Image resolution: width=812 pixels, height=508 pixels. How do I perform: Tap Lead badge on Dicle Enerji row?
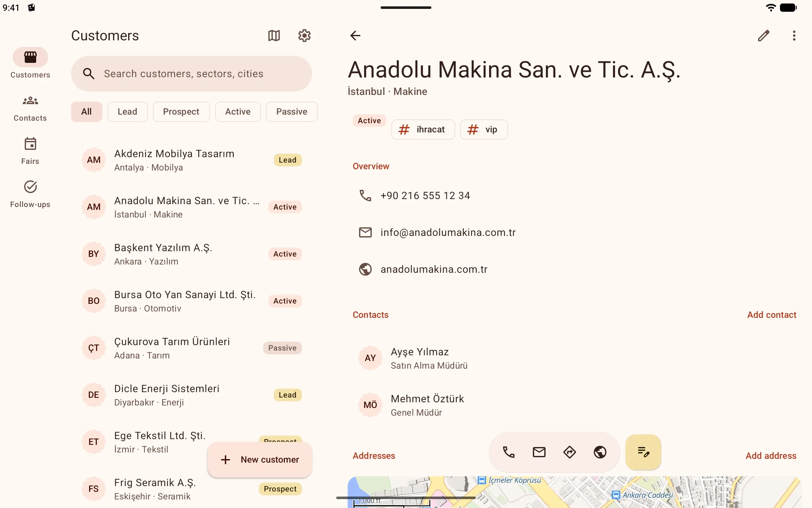(x=288, y=395)
